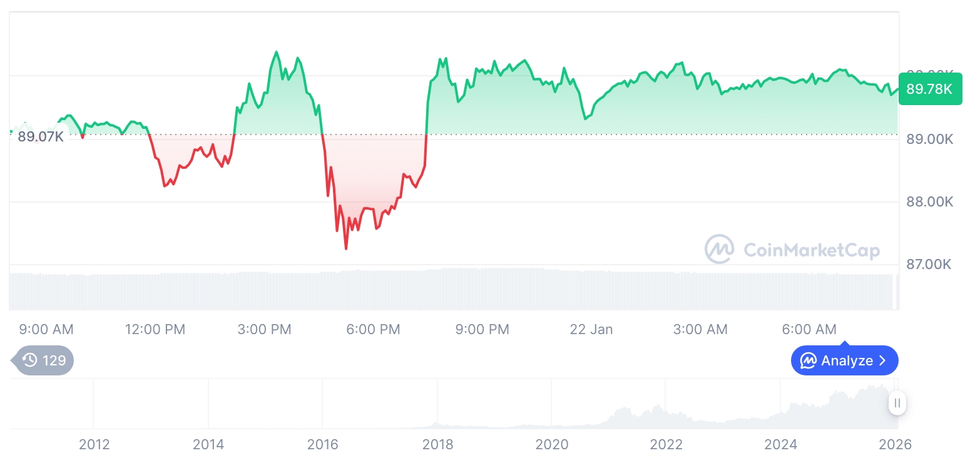Click the 12:00 PM time axis label
This screenshot has height=458, width=980.
coord(155,329)
